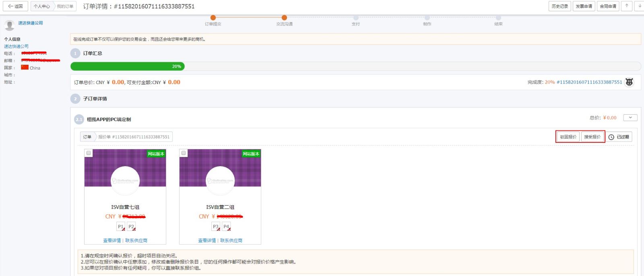This screenshot has width=644, height=276.
Task: Open the P3 phase icon under ISV自营二组
Action: point(216,227)
